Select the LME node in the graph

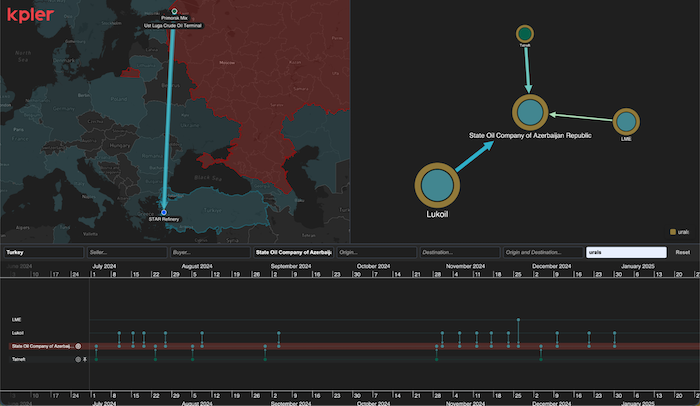[626, 121]
